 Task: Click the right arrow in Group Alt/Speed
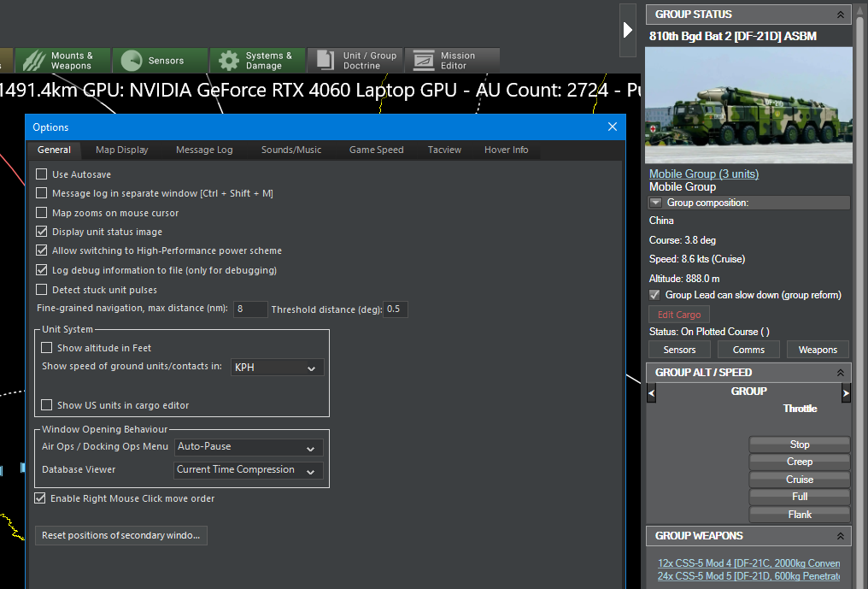(x=845, y=393)
